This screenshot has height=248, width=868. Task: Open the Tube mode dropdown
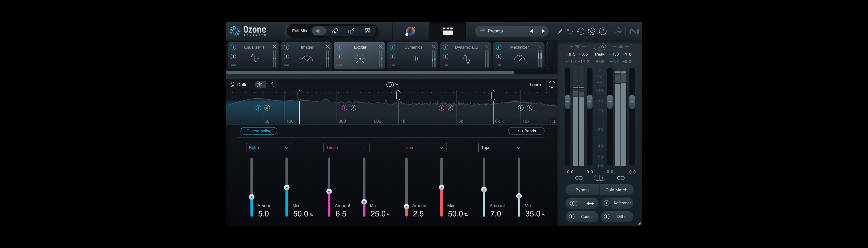tap(424, 148)
